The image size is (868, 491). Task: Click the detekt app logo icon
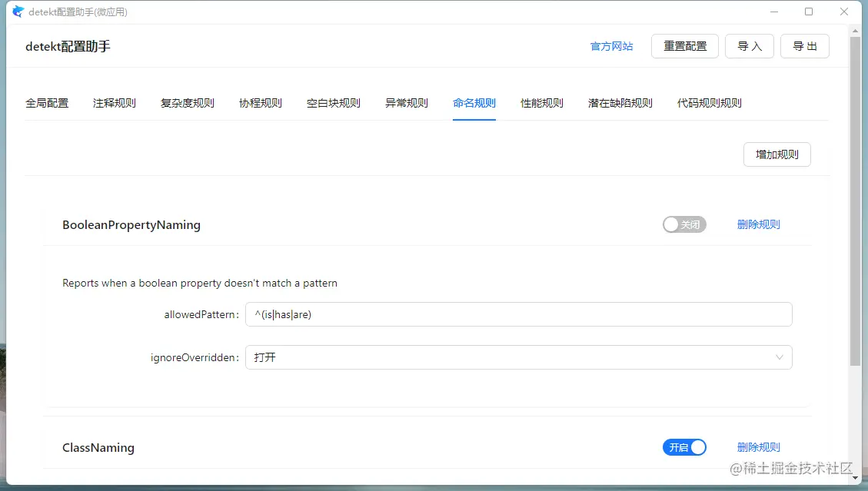coord(18,12)
